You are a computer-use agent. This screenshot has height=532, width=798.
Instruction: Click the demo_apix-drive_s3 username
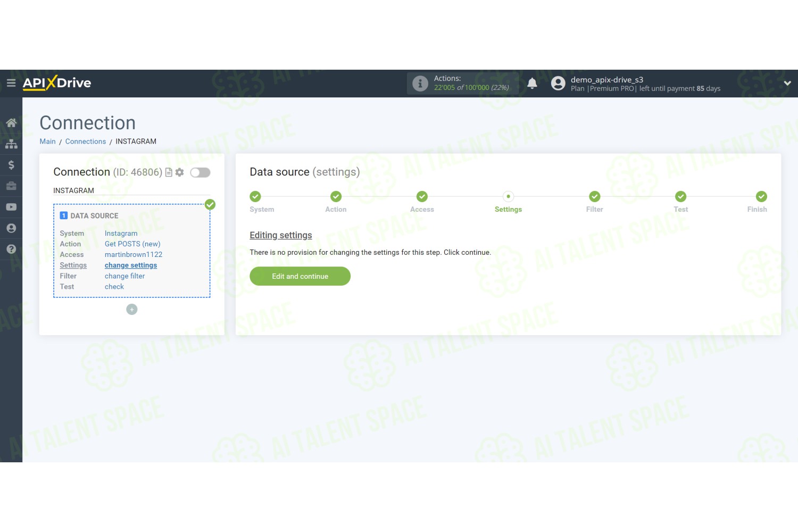pos(607,80)
